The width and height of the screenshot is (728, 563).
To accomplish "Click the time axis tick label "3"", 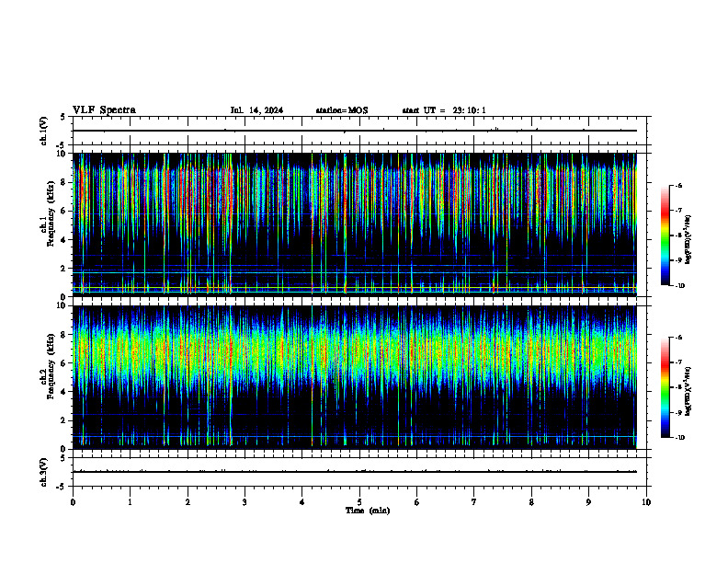I will tap(245, 502).
